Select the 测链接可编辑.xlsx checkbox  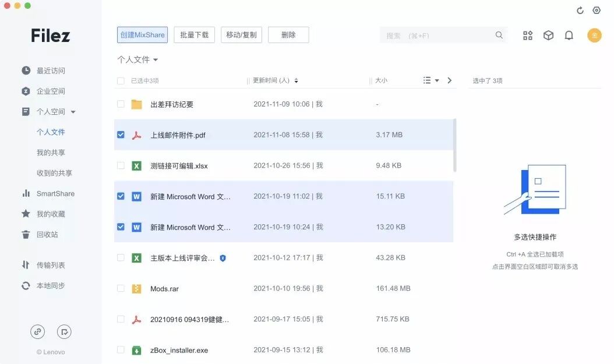(x=121, y=165)
